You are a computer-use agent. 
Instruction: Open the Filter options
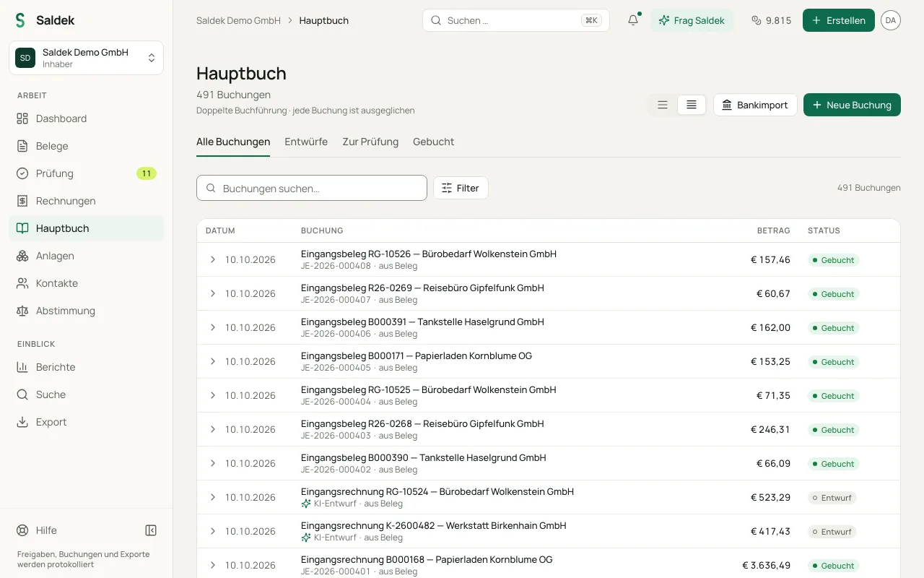(x=461, y=188)
